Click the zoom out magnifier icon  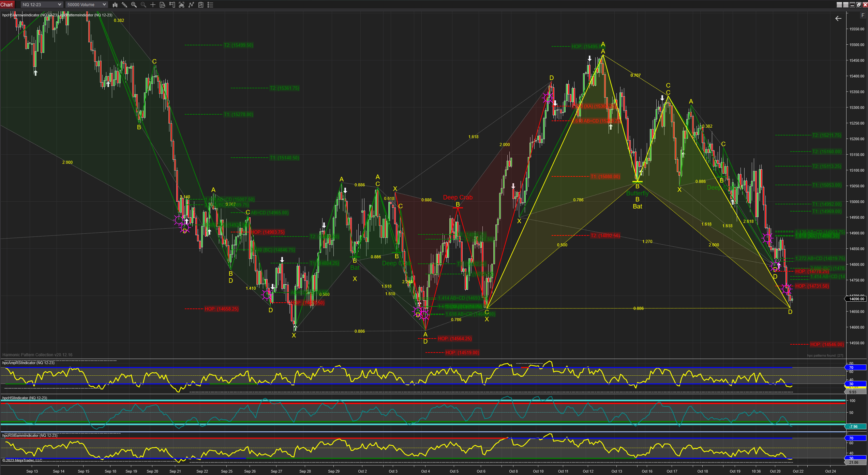(144, 5)
